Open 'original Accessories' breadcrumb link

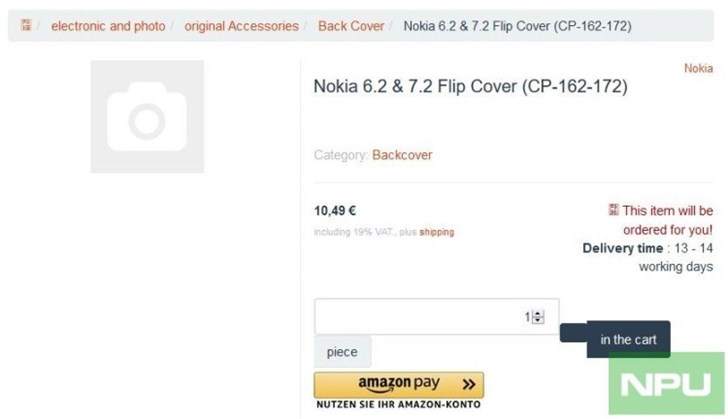coord(241,26)
